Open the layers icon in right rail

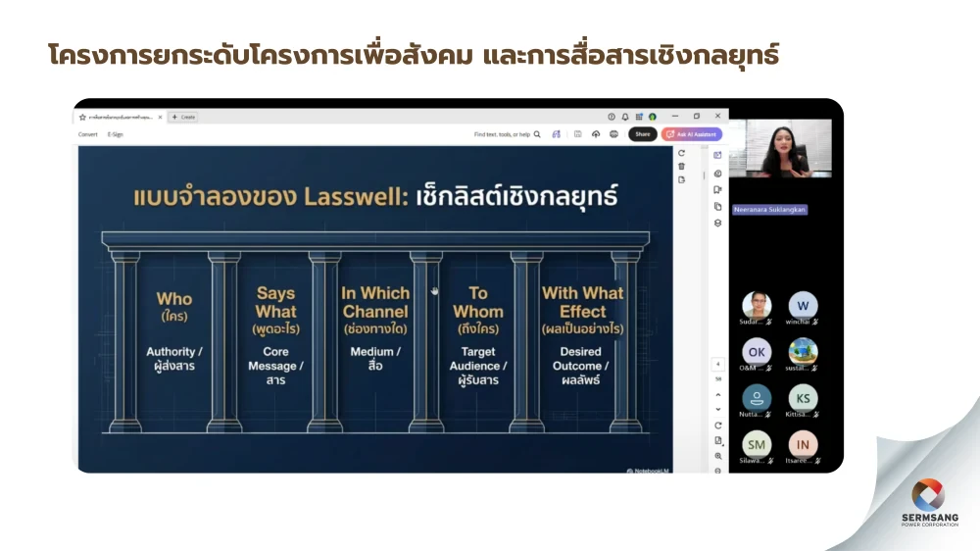pyautogui.click(x=717, y=224)
